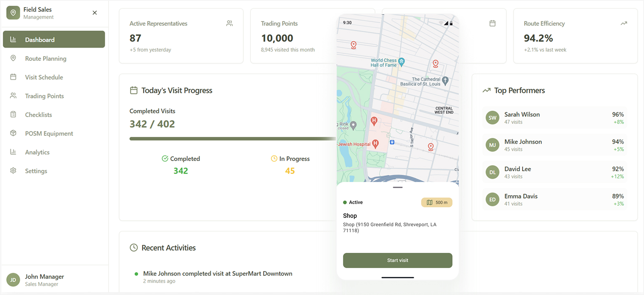This screenshot has width=644, height=295.
Task: Open John Manager user profile
Action: point(44,280)
